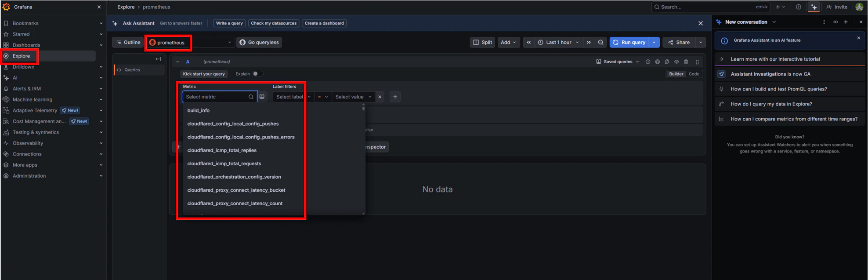868x280 pixels.
Task: Switch to Code mode
Action: [694, 74]
